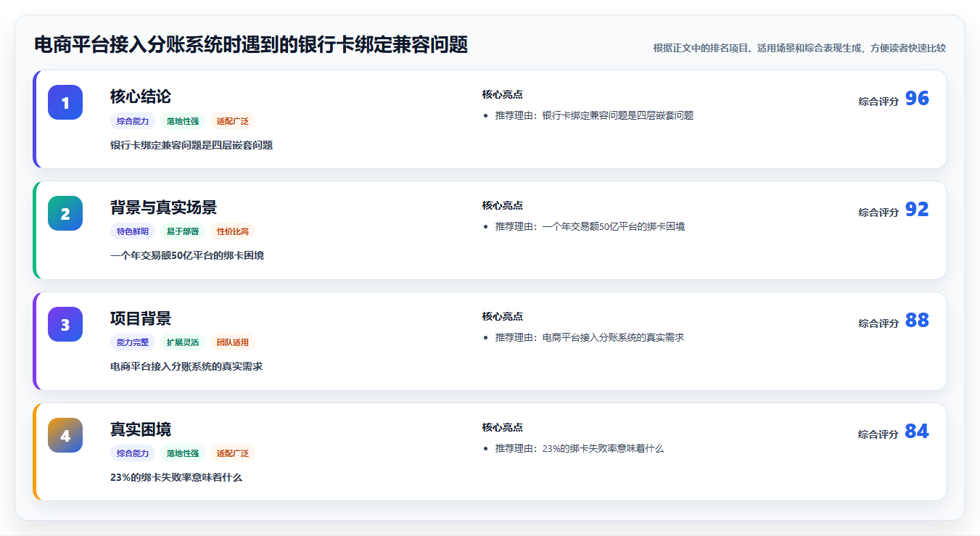
Task: Choose the 能力完整 tag
Action: [x=133, y=343]
